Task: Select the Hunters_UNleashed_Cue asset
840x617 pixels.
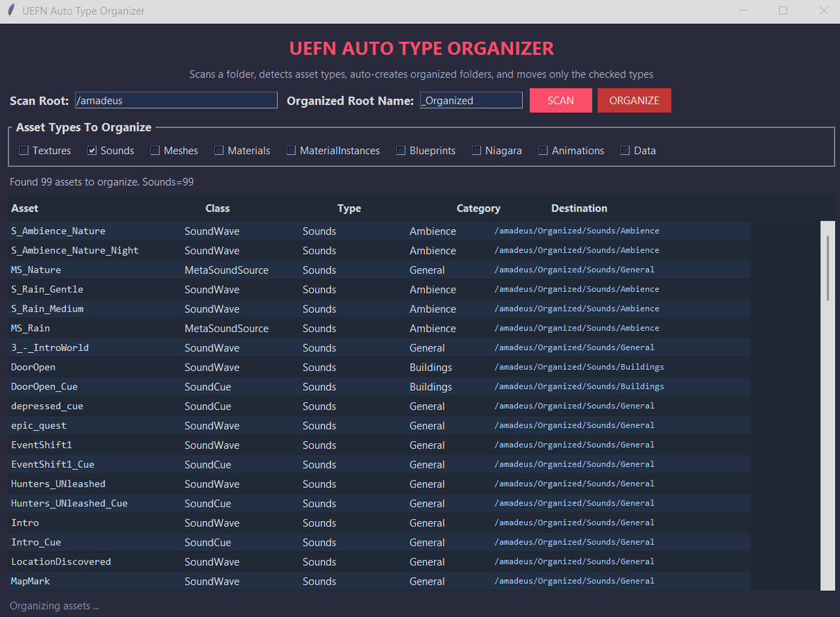Action: pos(379,504)
